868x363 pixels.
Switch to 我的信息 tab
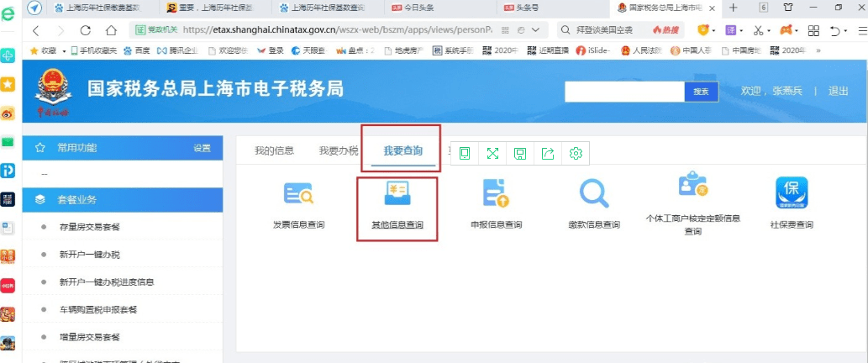tap(274, 151)
